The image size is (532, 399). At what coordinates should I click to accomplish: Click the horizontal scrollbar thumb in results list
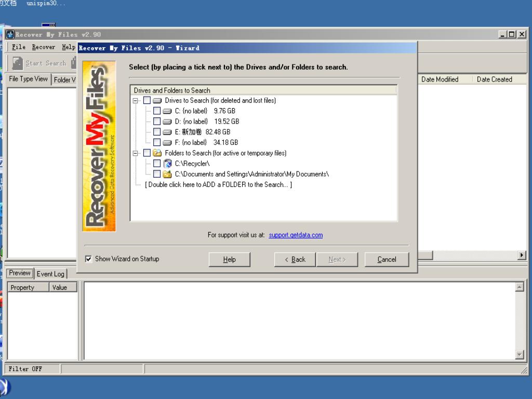(x=425, y=255)
